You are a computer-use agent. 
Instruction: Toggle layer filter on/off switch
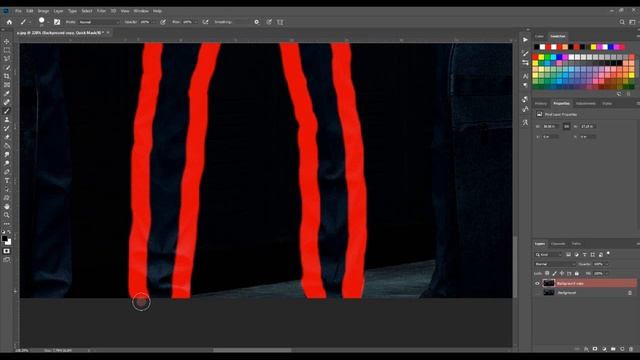[x=608, y=254]
